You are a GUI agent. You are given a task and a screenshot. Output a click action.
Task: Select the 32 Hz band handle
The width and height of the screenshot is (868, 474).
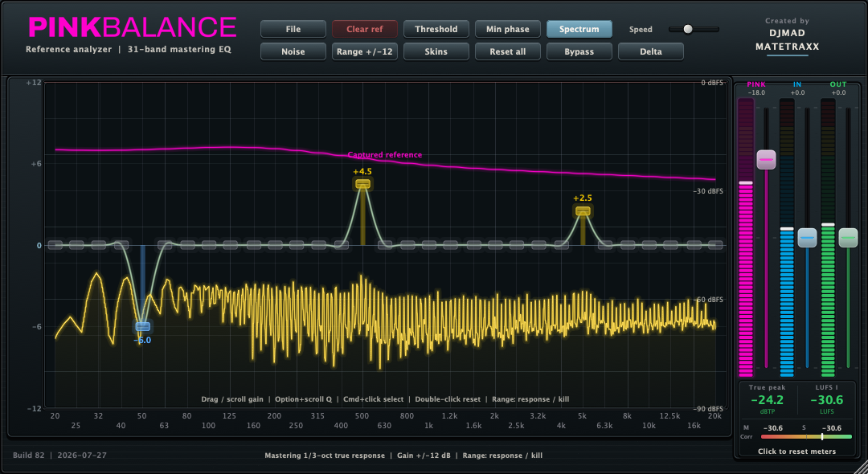(99, 245)
